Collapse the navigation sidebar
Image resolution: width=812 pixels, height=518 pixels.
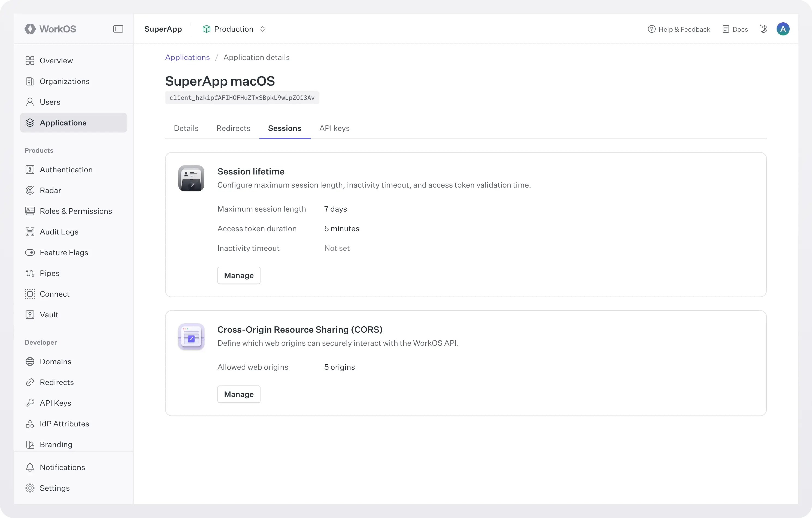click(118, 29)
